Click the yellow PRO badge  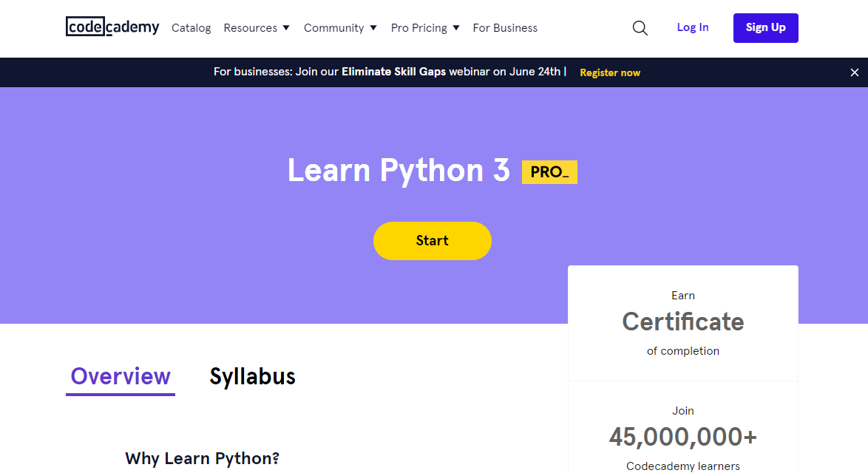pyautogui.click(x=549, y=172)
